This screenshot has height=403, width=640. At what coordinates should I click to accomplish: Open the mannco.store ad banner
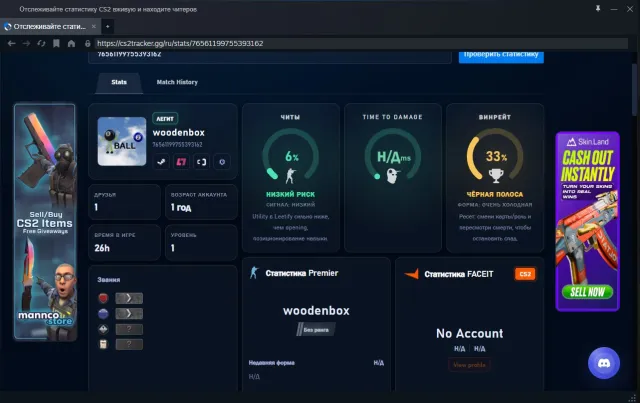pos(45,222)
